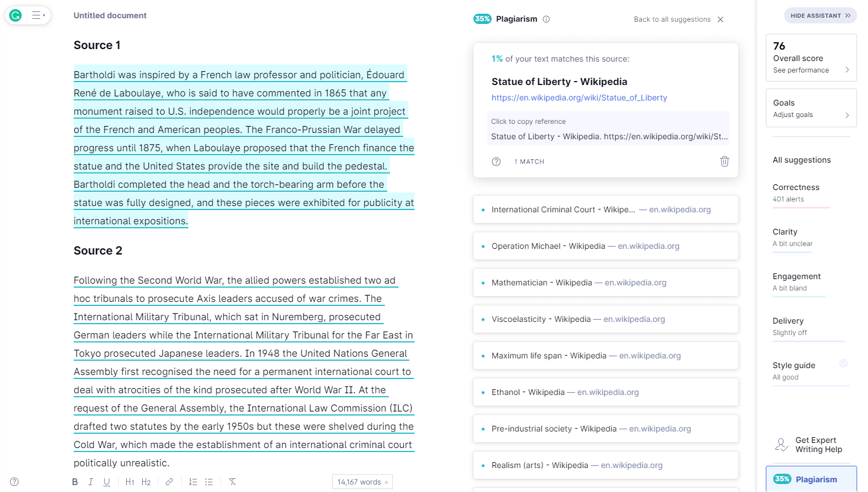Expand the Viscoelasticity source card

[606, 319]
